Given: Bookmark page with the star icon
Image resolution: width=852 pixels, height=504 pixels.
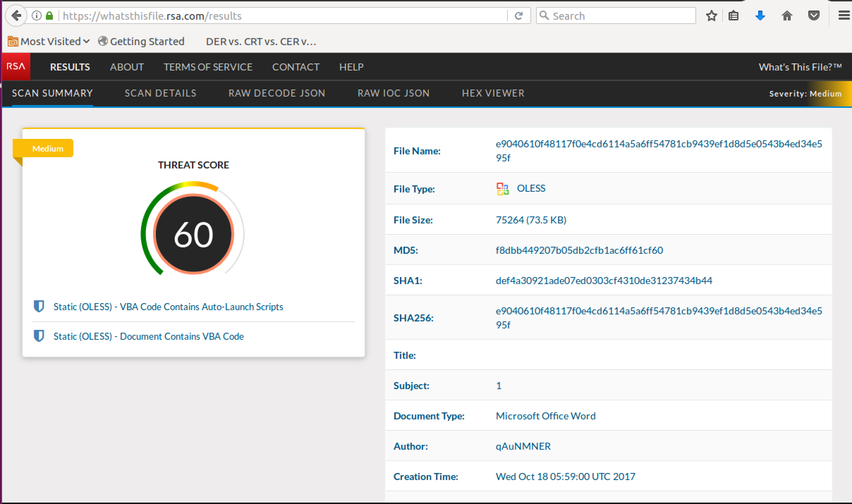Looking at the screenshot, I should click(x=711, y=16).
